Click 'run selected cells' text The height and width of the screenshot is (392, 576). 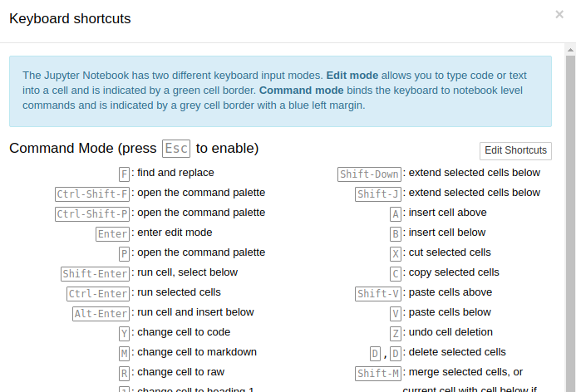[179, 292]
